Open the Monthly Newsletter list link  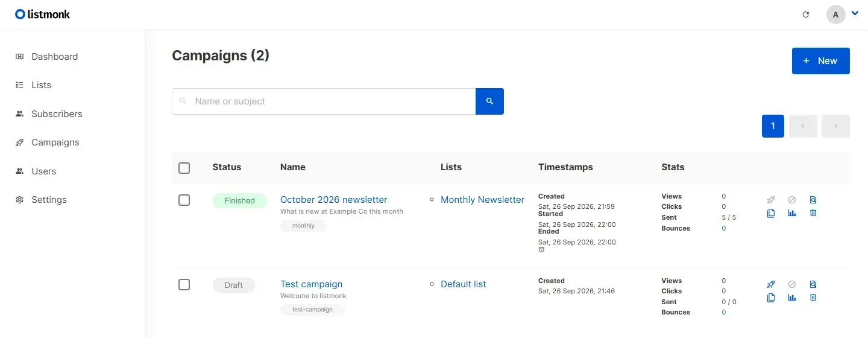tap(482, 200)
